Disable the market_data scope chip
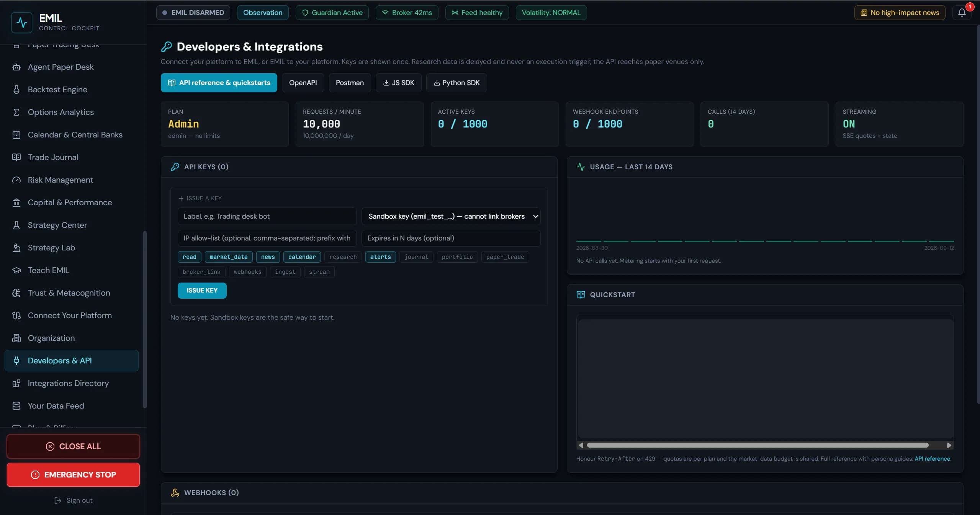 [x=229, y=257]
